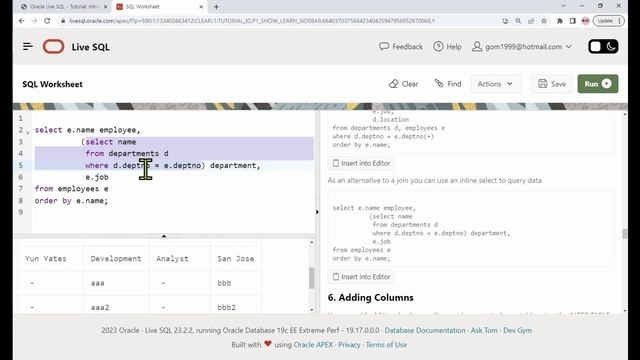Screen dimensions: 640x360
Task: Click the browser profile avatar
Action: coord(586,21)
